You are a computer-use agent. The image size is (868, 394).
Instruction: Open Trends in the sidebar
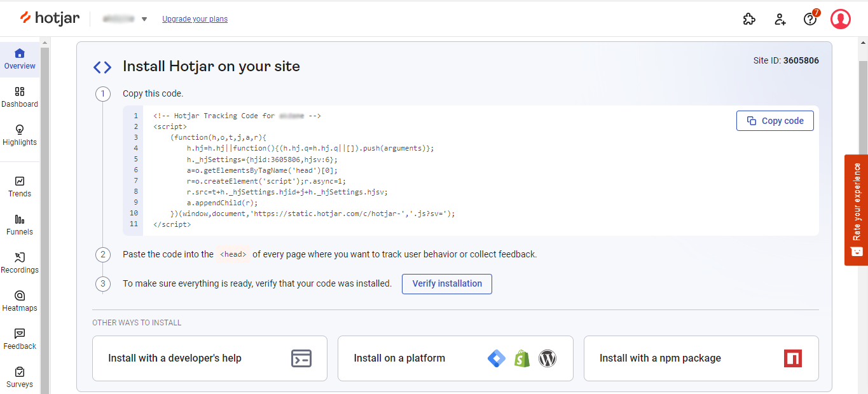pos(20,187)
